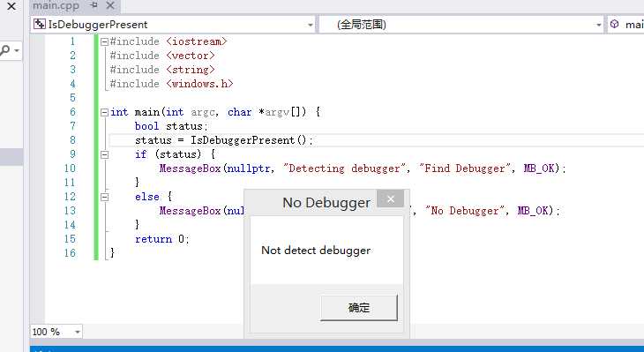Open the zoom level 100 % dropdown
The width and height of the screenshot is (644, 352).
[x=78, y=332]
